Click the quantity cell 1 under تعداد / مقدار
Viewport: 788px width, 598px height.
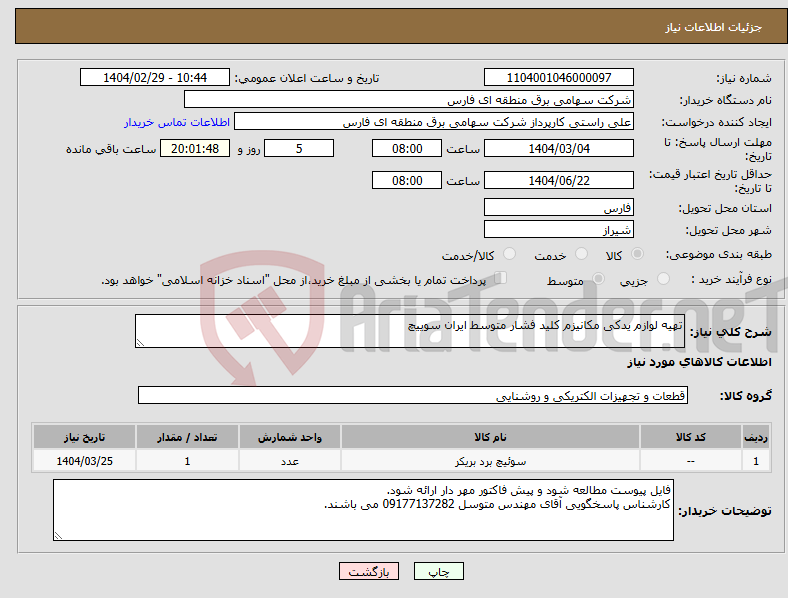[187, 461]
